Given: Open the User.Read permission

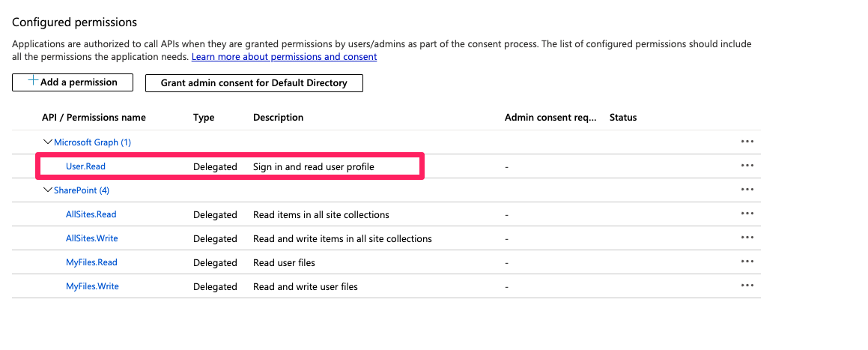Looking at the screenshot, I should coord(85,166).
